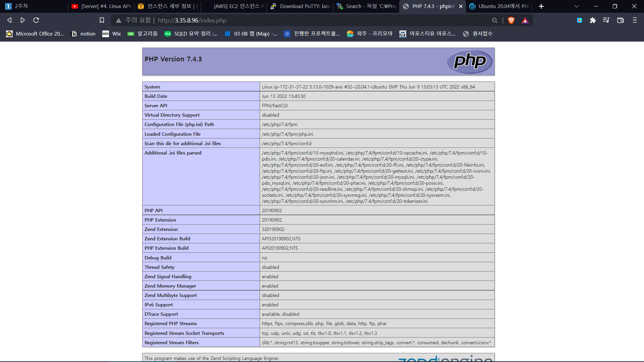The image size is (644, 362).
Task: Switch to the Download PuTTY tab
Action: click(300, 6)
